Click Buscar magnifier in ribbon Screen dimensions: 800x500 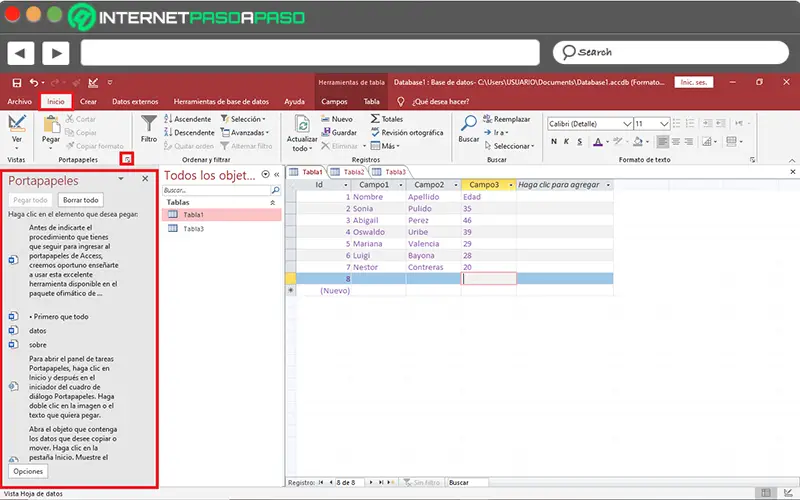[x=468, y=123]
